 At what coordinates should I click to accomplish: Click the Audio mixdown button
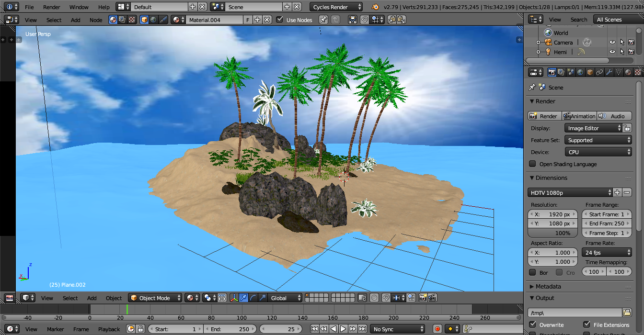(x=614, y=116)
